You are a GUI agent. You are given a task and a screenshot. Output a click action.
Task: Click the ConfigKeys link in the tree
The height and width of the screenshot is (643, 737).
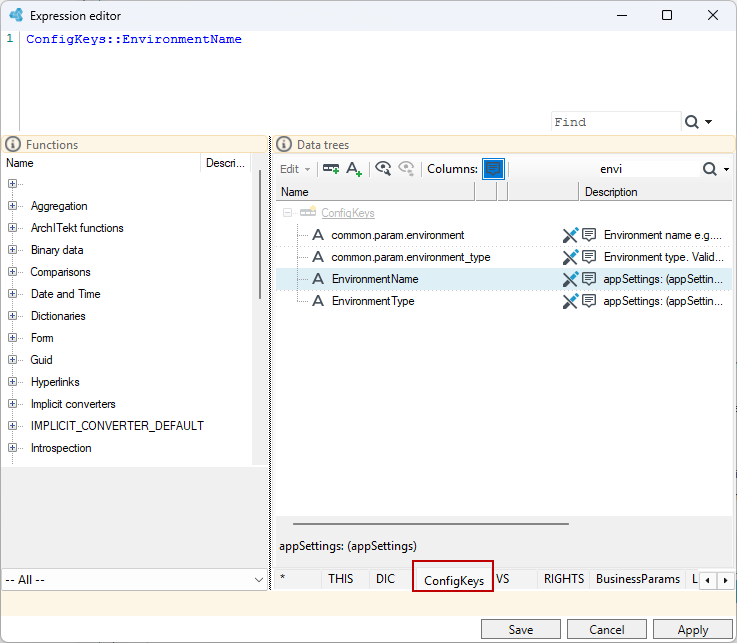coord(348,213)
